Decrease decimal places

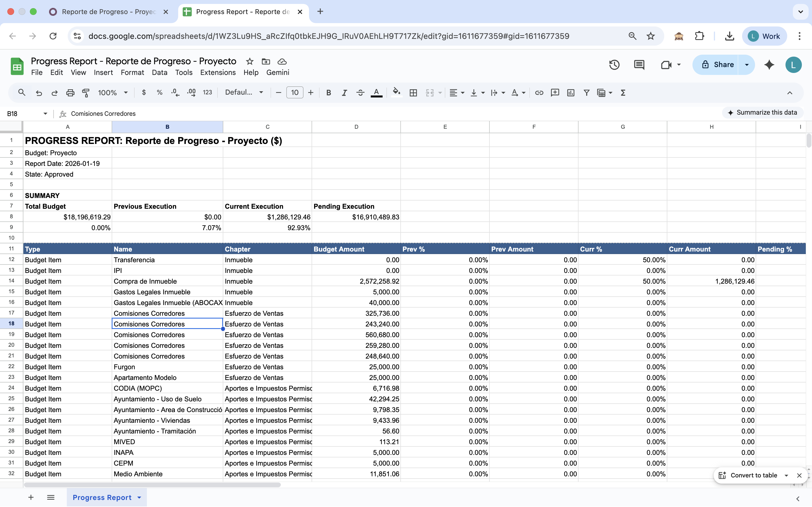pos(174,93)
